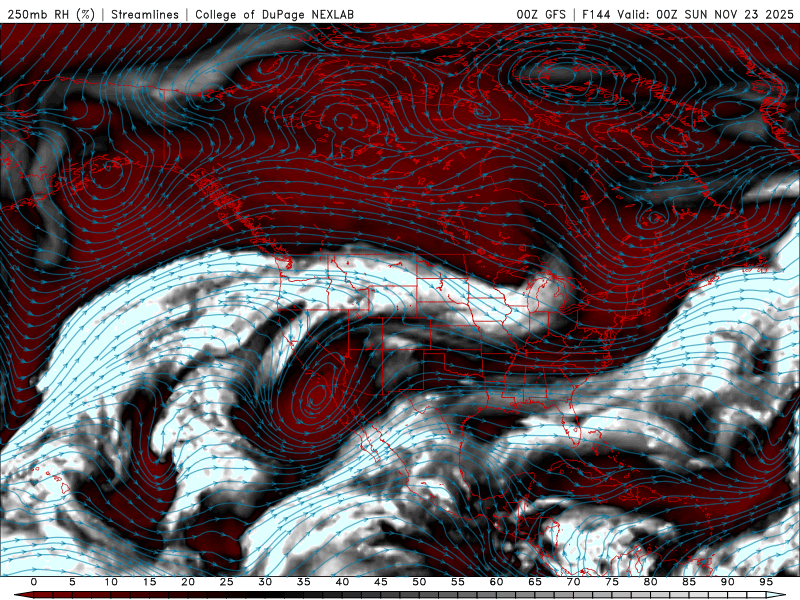Click the colorbar label "10"
This screenshot has width=800, height=600.
coord(111,582)
